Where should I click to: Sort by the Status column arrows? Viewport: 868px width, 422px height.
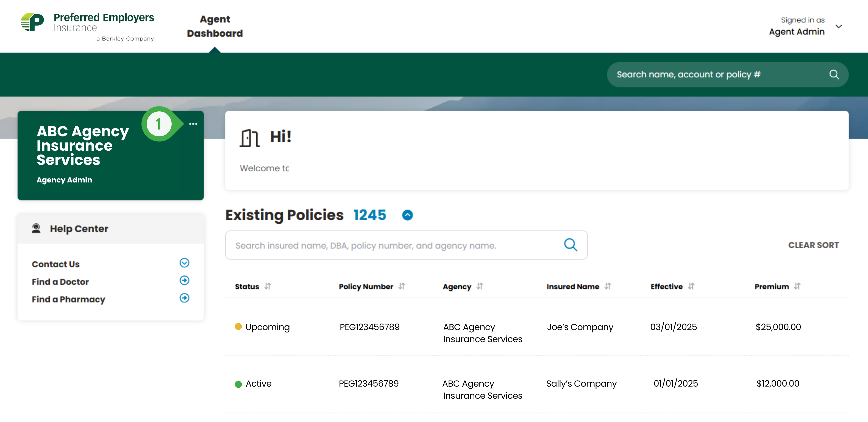pos(268,286)
